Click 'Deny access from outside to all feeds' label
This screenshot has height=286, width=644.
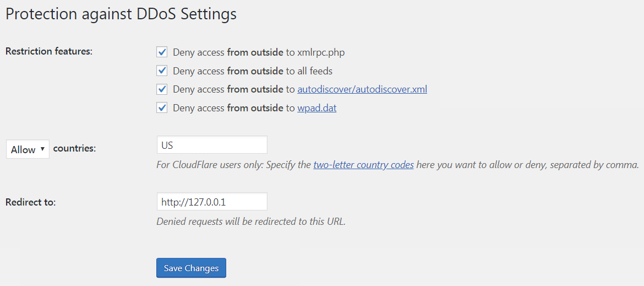tap(253, 71)
